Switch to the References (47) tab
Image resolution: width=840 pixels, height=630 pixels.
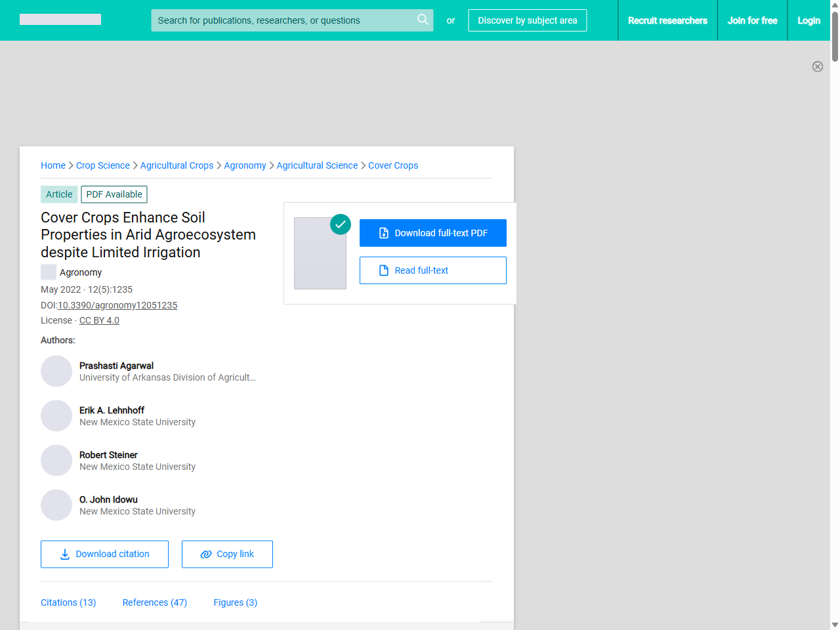pyautogui.click(x=155, y=602)
